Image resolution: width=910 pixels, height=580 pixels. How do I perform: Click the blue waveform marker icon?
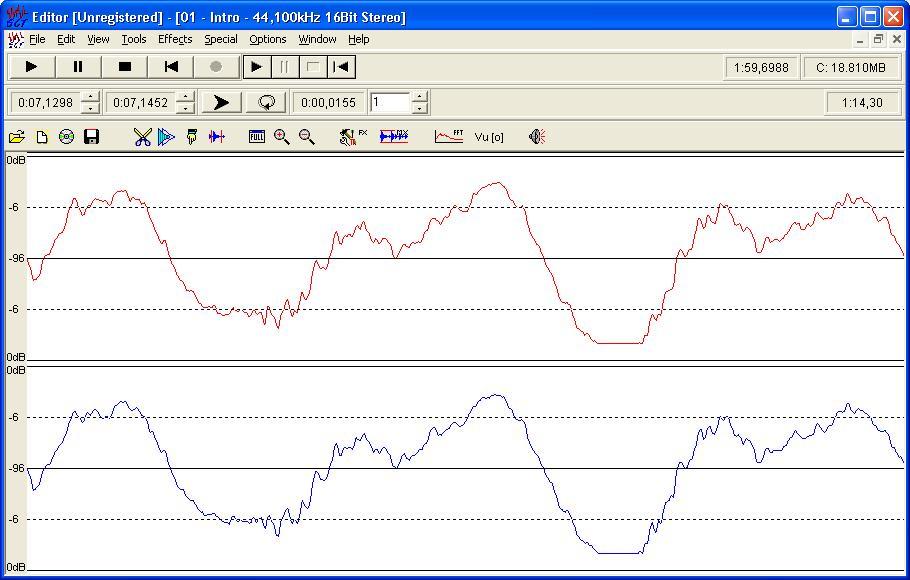point(216,137)
